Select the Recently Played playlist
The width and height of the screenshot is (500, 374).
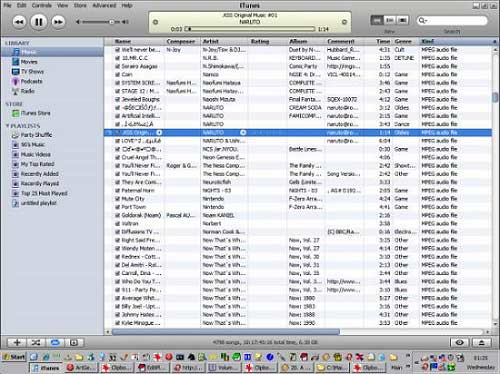click(x=40, y=184)
